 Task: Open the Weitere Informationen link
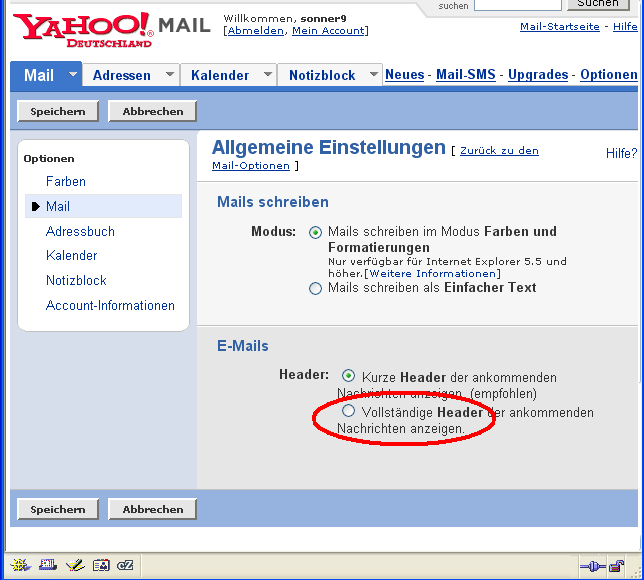[432, 274]
